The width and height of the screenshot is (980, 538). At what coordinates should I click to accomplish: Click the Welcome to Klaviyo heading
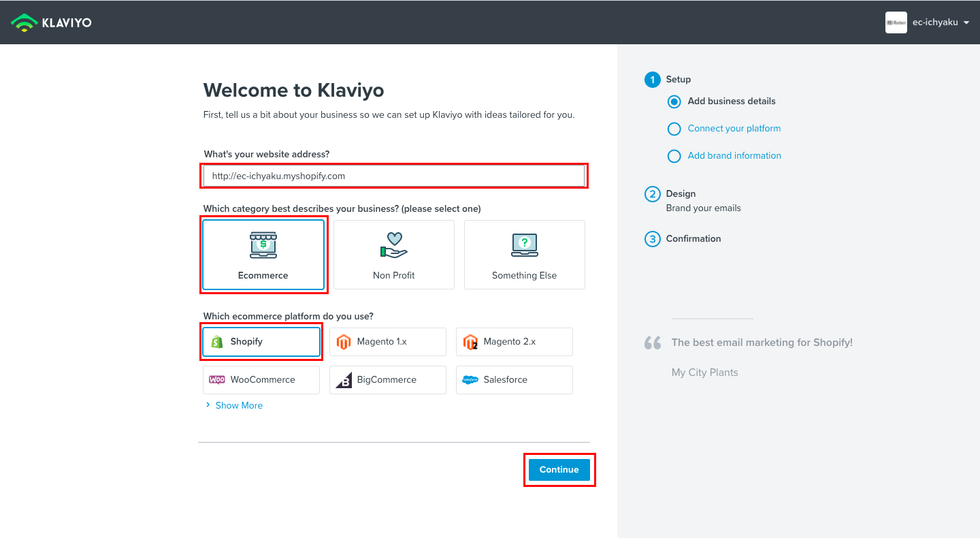point(294,90)
